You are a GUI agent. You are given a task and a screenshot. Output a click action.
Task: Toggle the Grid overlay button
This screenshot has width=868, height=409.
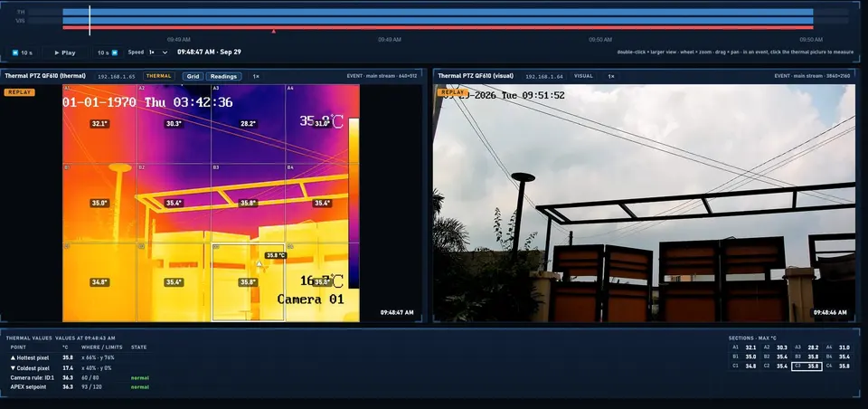193,77
